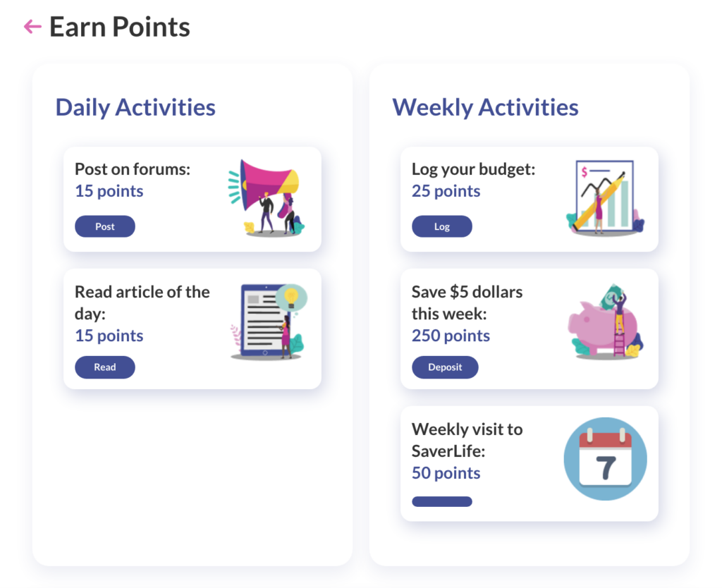Click the tablet article illustration
The height and width of the screenshot is (588, 722).
269,321
